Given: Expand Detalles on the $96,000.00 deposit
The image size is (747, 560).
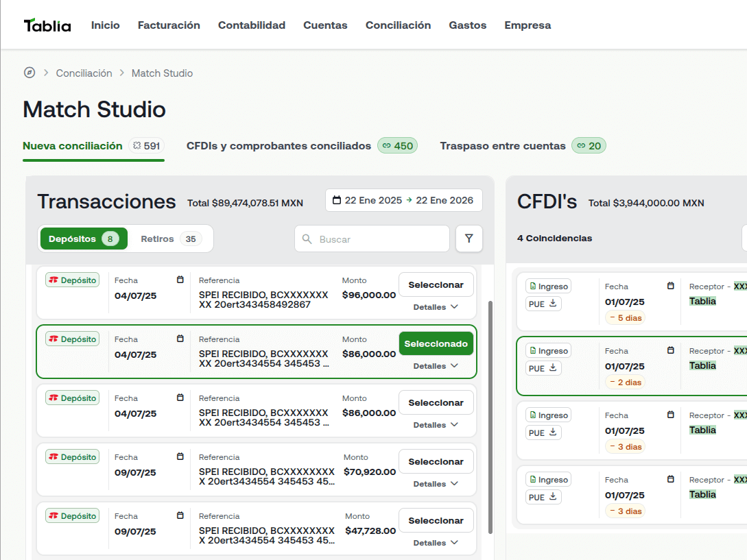Looking at the screenshot, I should [436, 307].
